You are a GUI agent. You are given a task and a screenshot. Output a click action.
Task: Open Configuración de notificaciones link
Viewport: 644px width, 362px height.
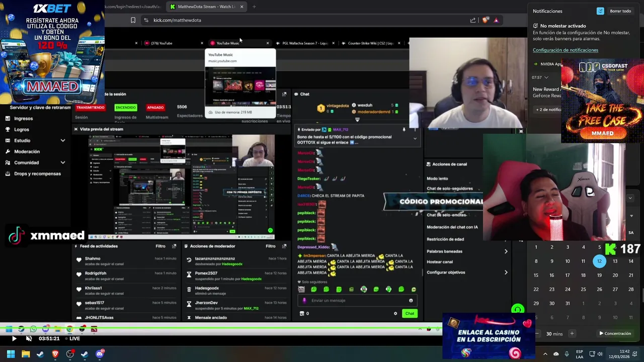click(566, 50)
